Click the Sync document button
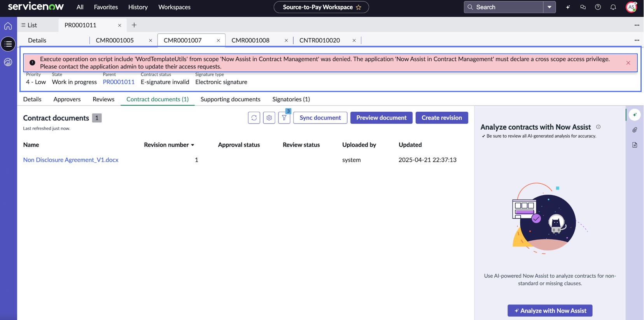This screenshot has width=644, height=320. tap(320, 118)
